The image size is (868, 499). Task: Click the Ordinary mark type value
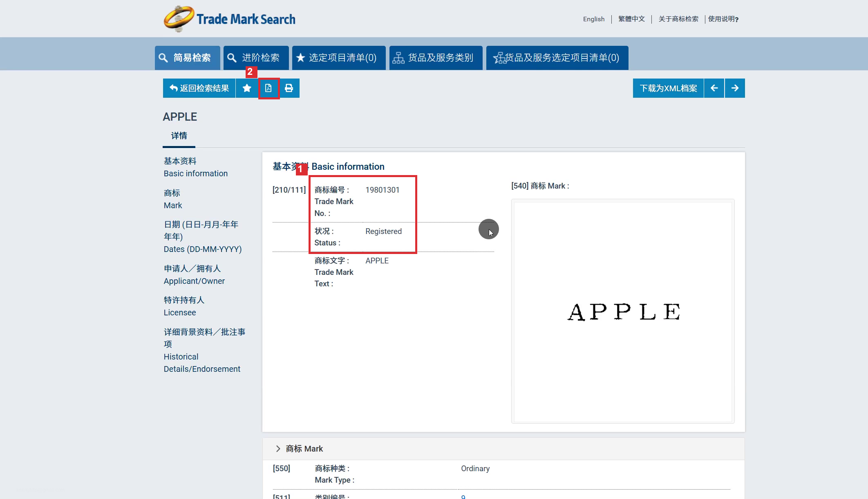click(x=475, y=468)
